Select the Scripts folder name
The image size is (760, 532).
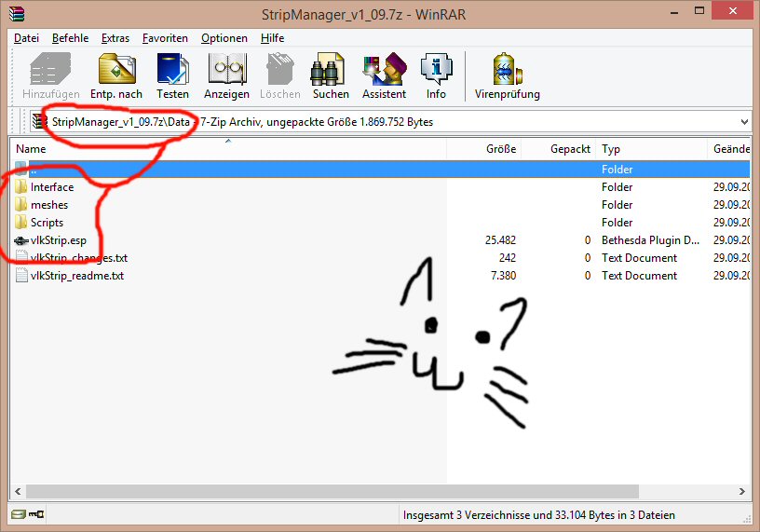click(x=47, y=222)
